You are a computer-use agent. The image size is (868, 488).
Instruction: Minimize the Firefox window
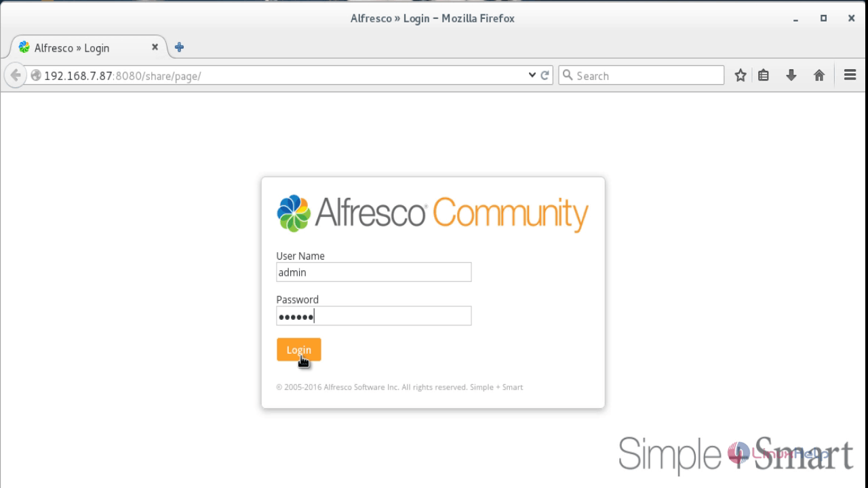[795, 19]
